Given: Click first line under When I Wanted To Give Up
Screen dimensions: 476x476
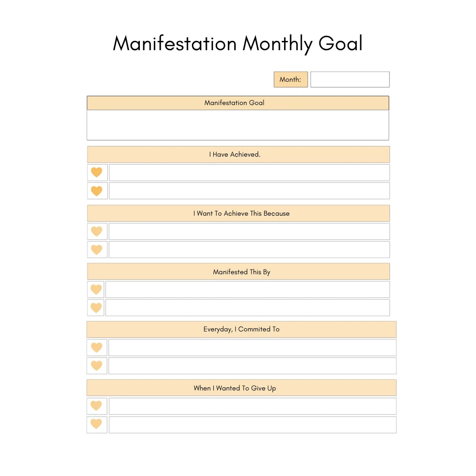Looking at the screenshot, I should (x=252, y=406).
